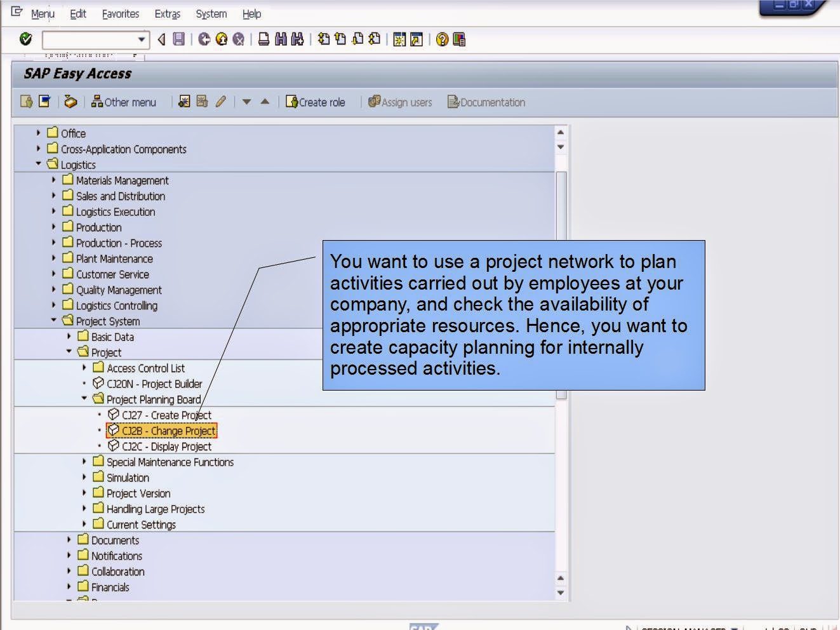Select CJ2B - Change Project in the tree

pyautogui.click(x=164, y=431)
